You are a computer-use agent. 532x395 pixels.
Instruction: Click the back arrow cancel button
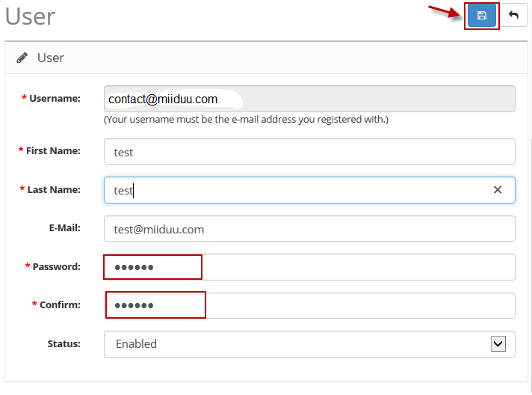click(513, 15)
